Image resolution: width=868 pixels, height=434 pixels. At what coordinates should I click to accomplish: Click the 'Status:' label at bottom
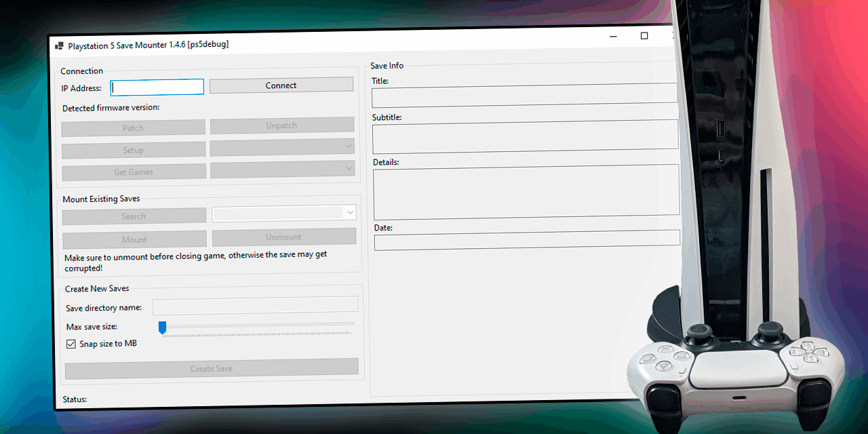tap(75, 399)
